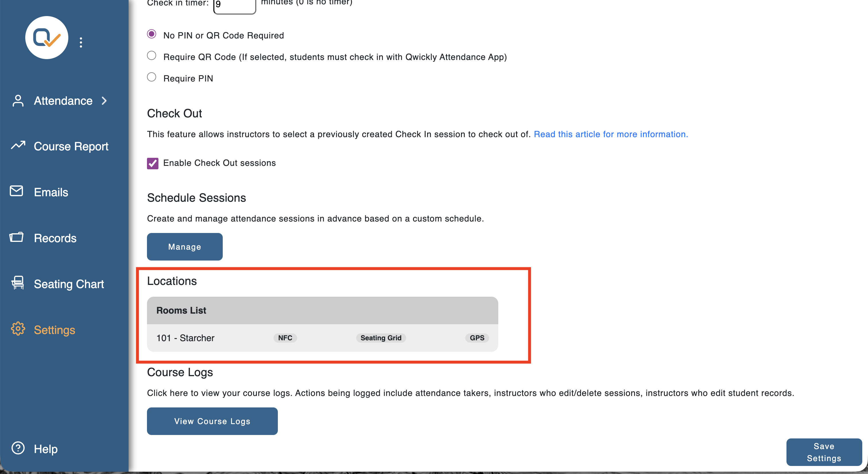Toggle Enable Check Out sessions checkbox

[153, 163]
